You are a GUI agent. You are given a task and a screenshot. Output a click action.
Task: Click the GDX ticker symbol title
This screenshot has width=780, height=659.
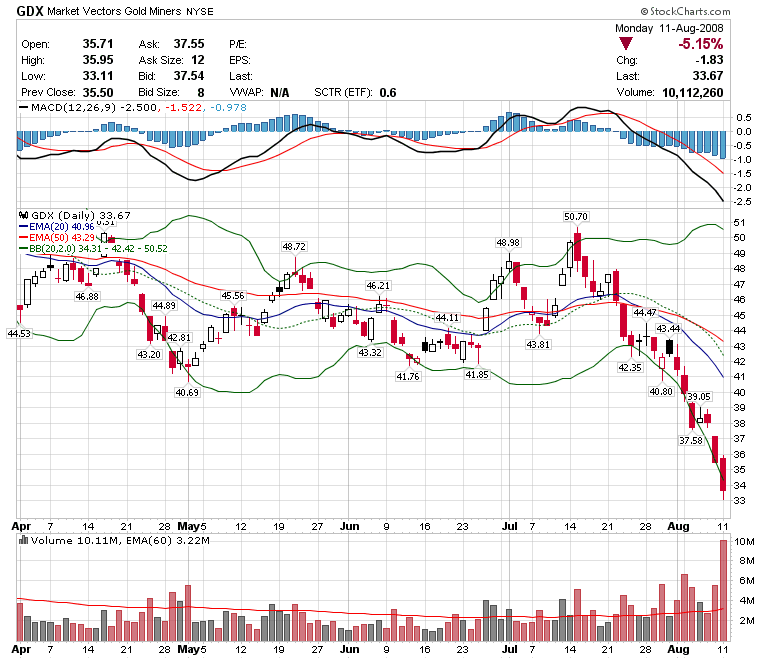(x=30, y=11)
